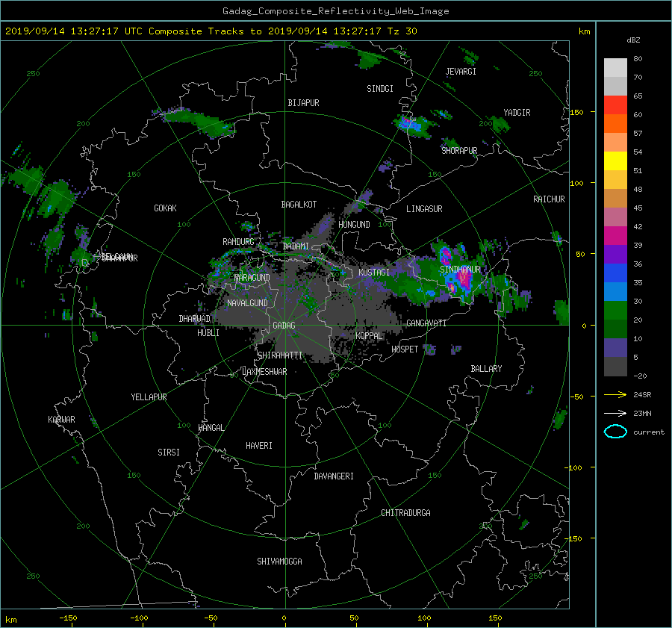
Task: Click the yellow 24SR arrow legend icon
Action: click(x=615, y=394)
